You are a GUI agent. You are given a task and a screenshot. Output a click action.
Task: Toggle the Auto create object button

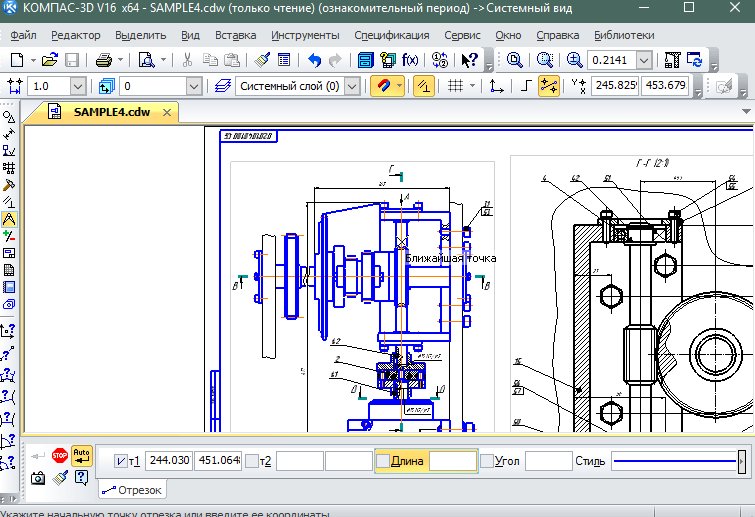(x=81, y=455)
